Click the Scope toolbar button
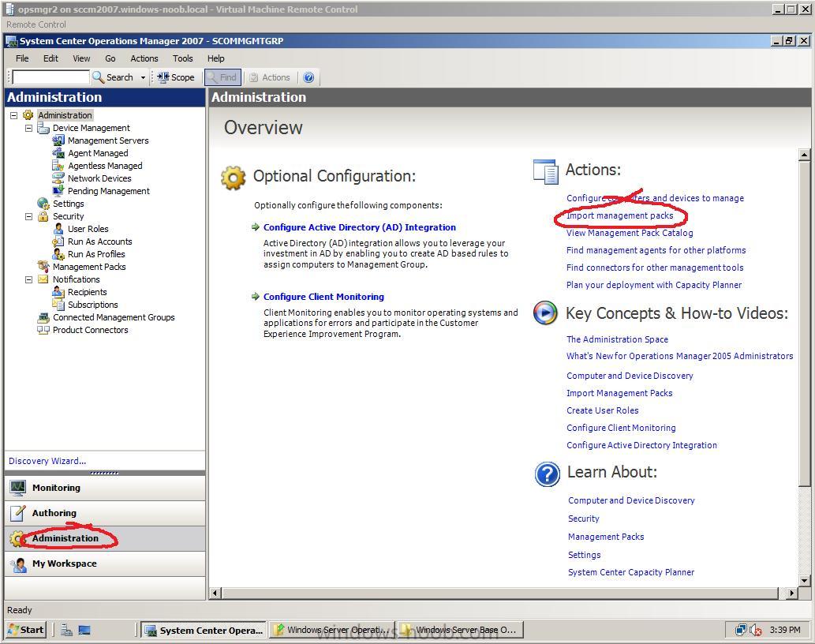This screenshot has height=644, width=815. [x=176, y=77]
